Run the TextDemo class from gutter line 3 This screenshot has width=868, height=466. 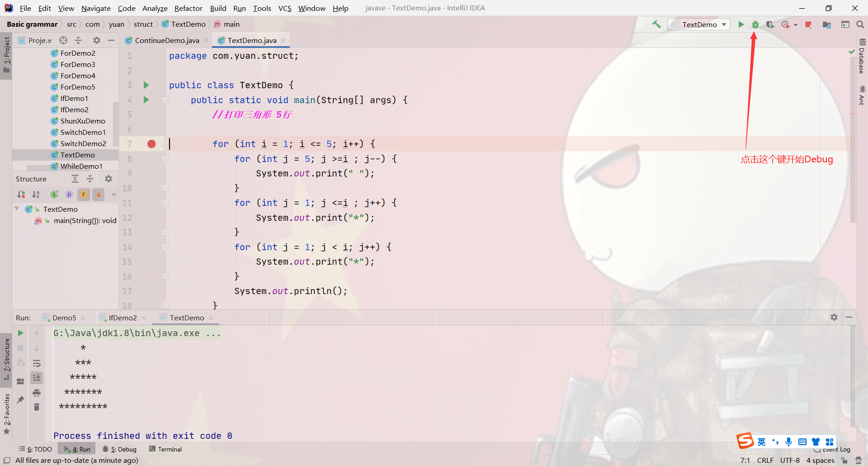click(x=146, y=85)
